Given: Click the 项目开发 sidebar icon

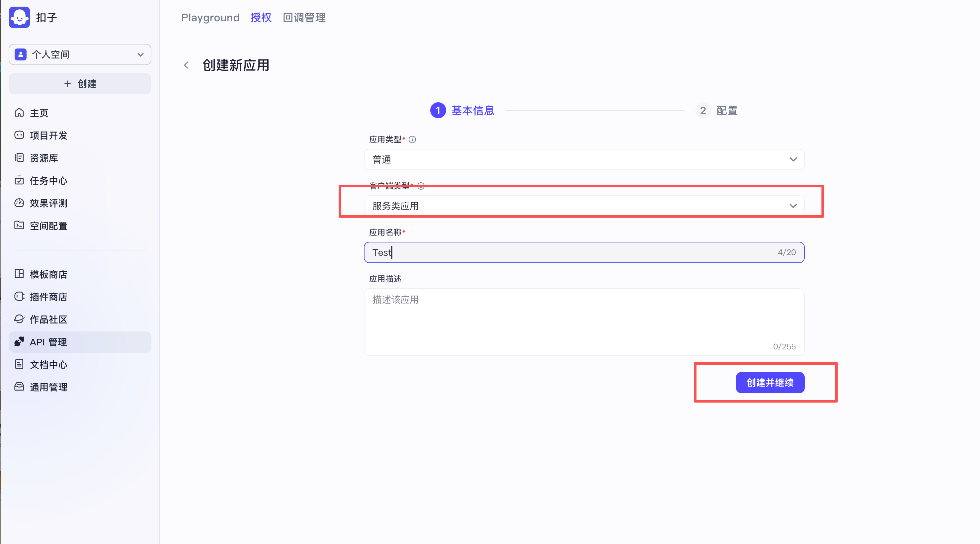Looking at the screenshot, I should pos(19,135).
